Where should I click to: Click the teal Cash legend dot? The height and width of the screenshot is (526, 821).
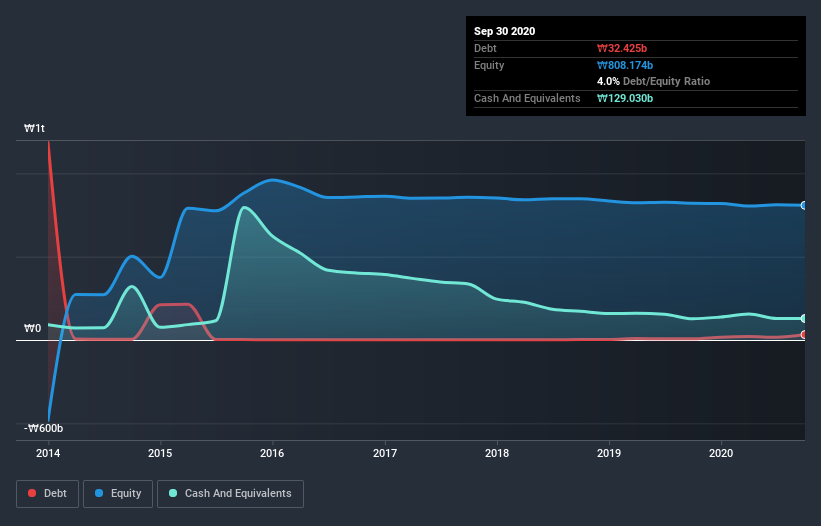[173, 493]
